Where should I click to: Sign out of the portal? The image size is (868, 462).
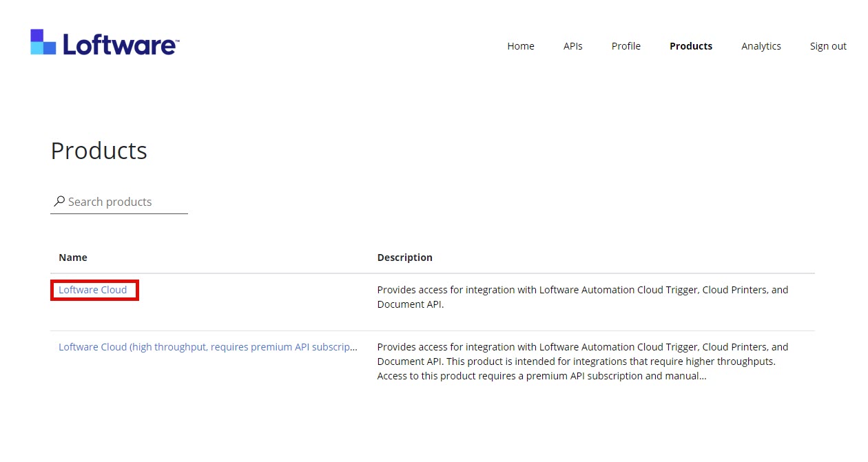pos(827,46)
